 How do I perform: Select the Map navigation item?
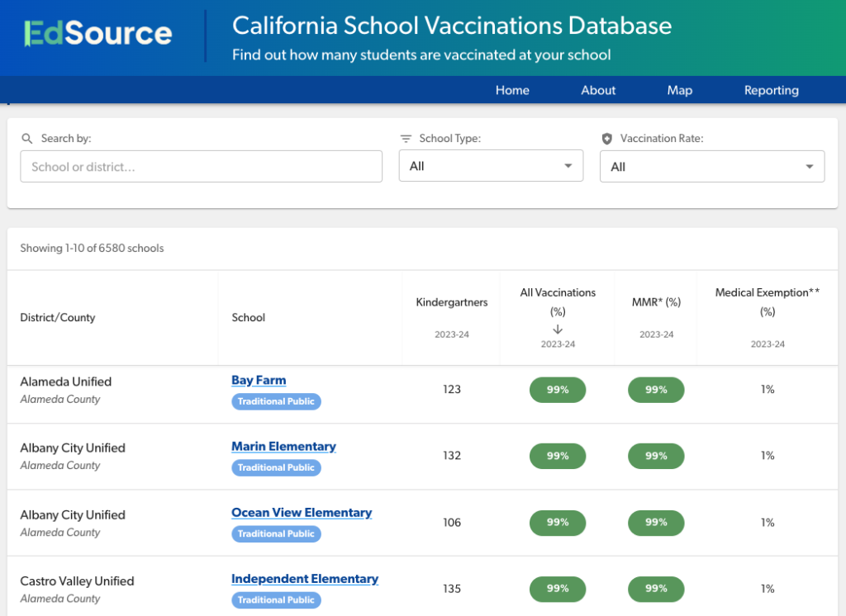click(x=679, y=90)
